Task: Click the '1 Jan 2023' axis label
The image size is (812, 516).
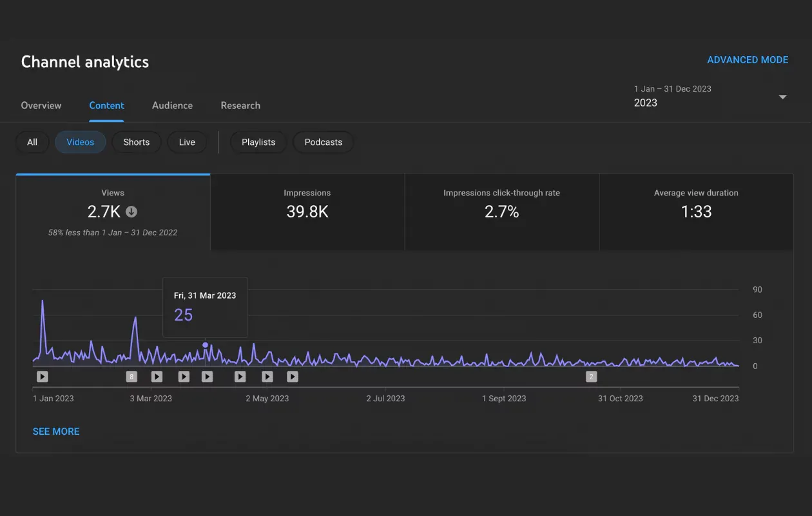Action: [x=53, y=399]
